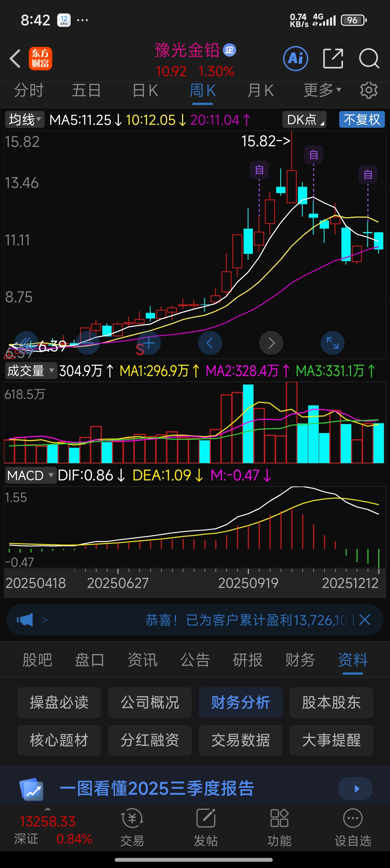The height and width of the screenshot is (868, 390).
Task: Expand the 更多 period dropdown
Action: [322, 90]
